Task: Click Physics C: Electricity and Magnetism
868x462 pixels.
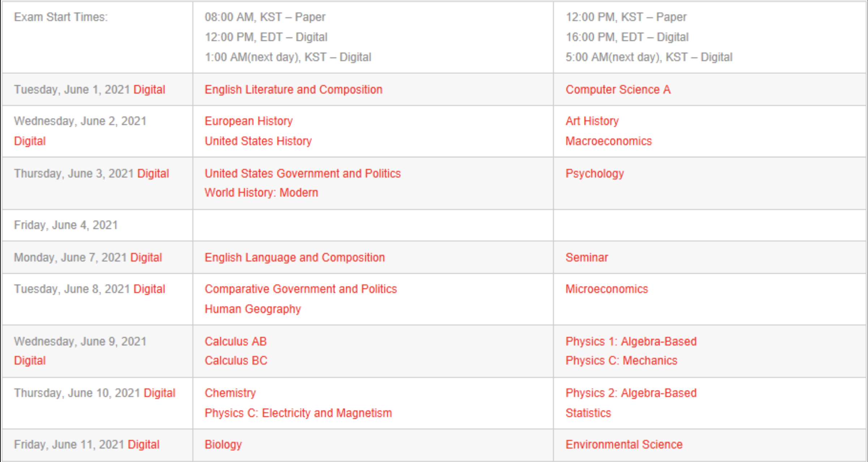Action: [x=298, y=412]
